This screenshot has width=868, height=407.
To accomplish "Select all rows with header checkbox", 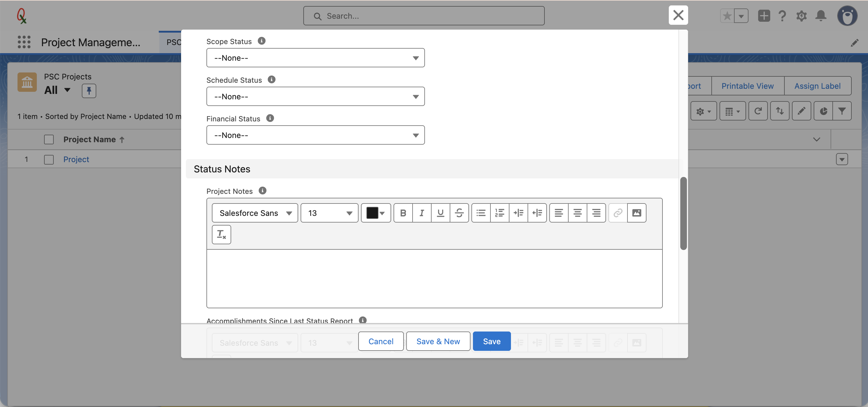I will (x=49, y=139).
